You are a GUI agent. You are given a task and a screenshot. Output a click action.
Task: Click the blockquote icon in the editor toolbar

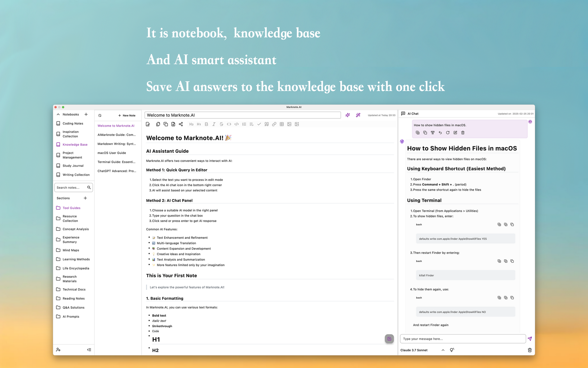click(x=266, y=124)
